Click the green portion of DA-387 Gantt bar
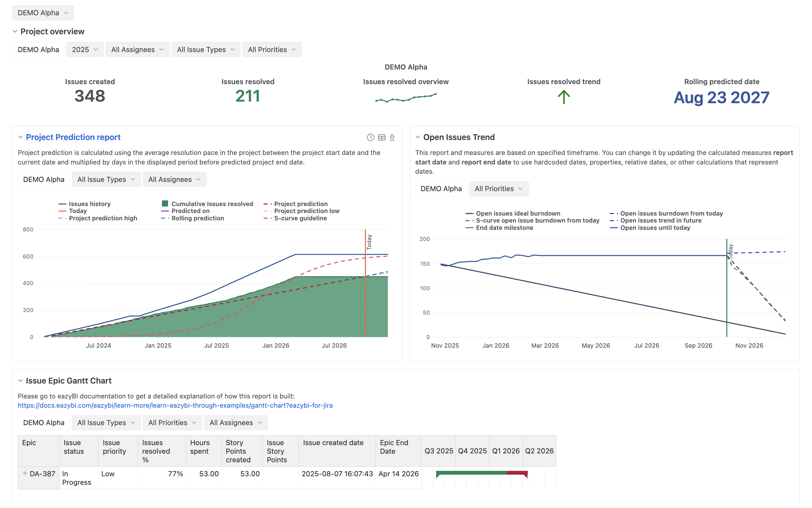812x508 pixels. point(471,473)
